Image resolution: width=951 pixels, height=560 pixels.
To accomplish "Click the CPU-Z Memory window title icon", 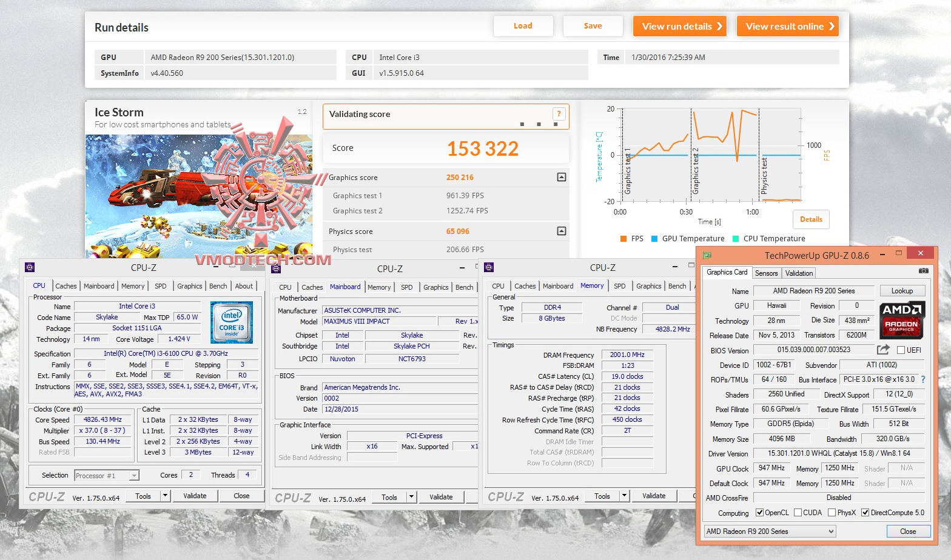I will 489,267.
